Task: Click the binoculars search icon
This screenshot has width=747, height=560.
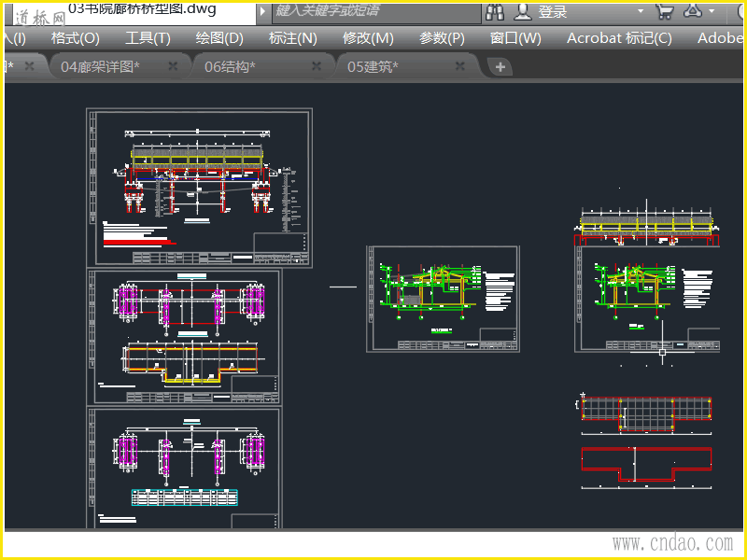Action: tap(495, 11)
